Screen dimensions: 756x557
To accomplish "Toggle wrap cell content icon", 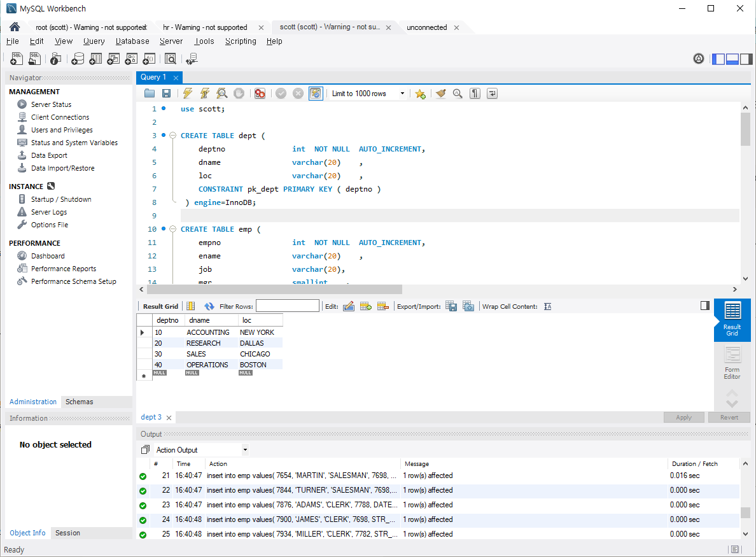I will [x=548, y=306].
